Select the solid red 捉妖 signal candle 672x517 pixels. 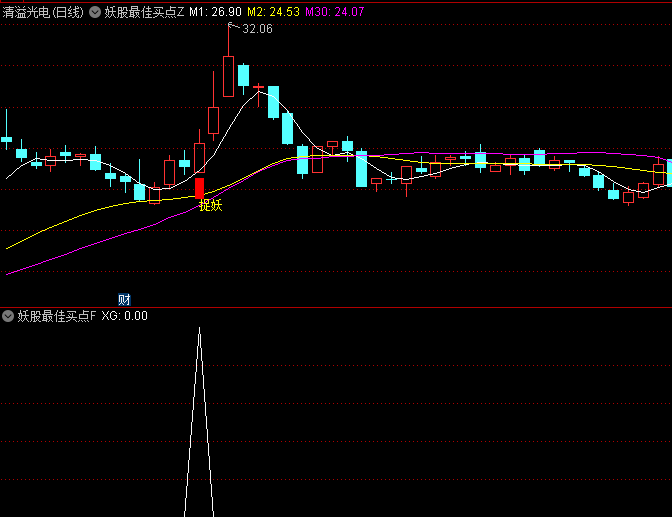tap(200, 188)
